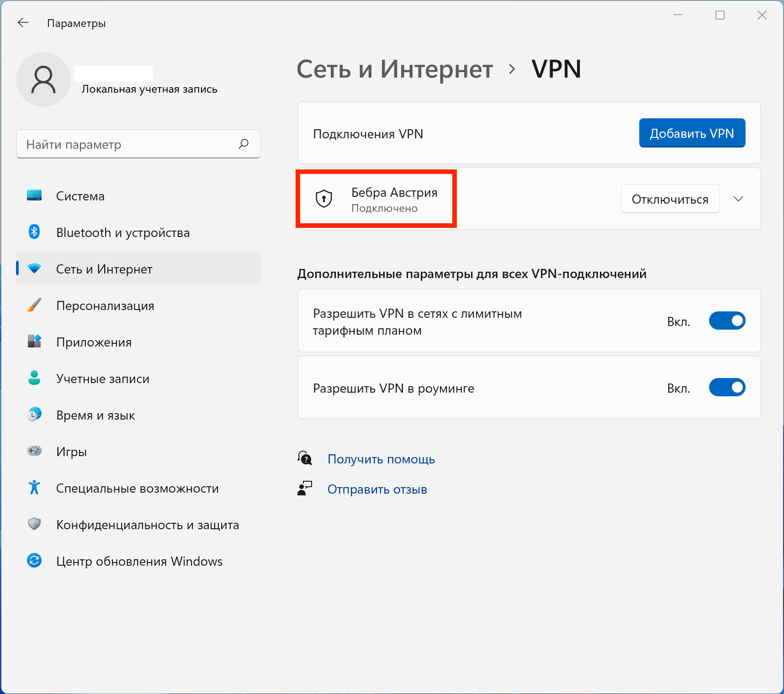Screen dimensions: 784x694
Task: Open the Система settings section
Action: (80, 196)
